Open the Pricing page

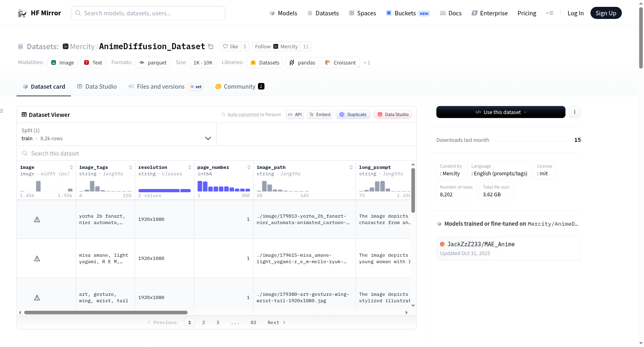pyautogui.click(x=527, y=13)
